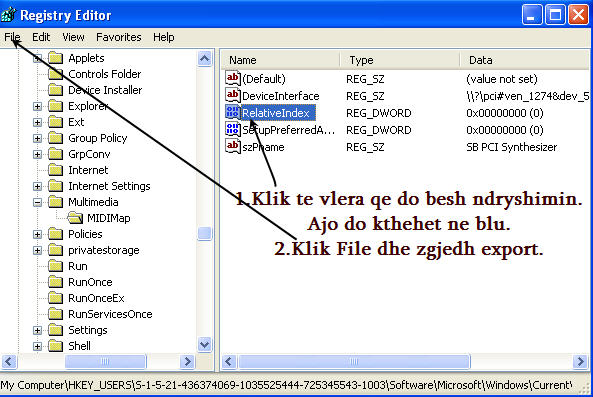The image size is (593, 397).
Task: Click the tree pane scroll down arrow
Action: click(205, 344)
